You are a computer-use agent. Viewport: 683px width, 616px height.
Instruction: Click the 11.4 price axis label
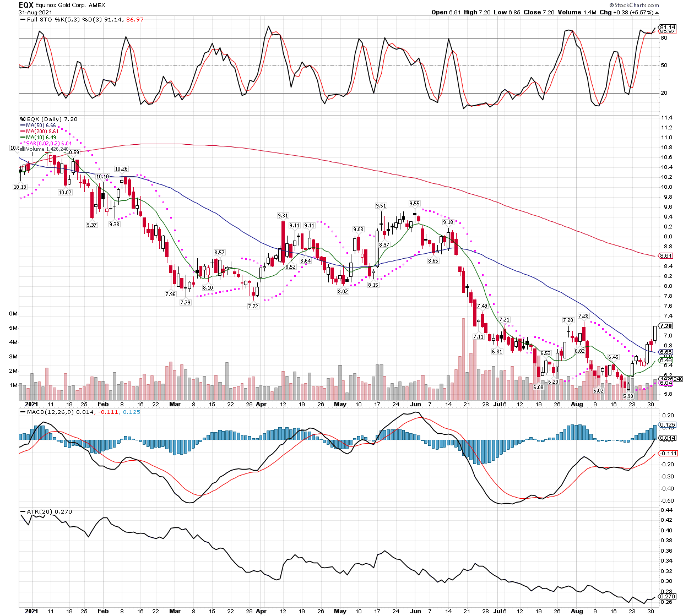coord(666,118)
